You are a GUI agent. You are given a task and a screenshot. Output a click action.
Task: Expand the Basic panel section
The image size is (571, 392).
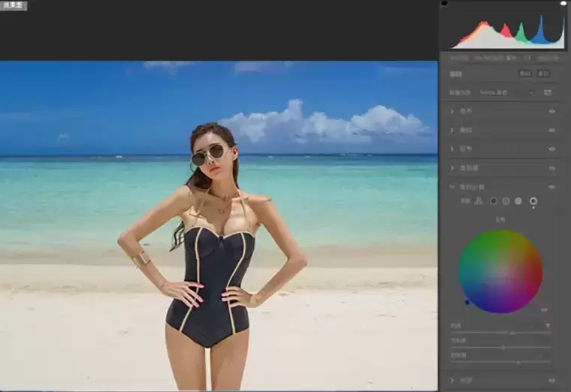(452, 111)
